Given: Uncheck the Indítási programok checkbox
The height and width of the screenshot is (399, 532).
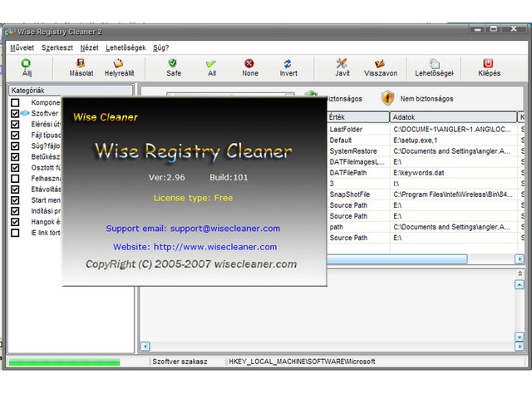Looking at the screenshot, I should (x=15, y=211).
